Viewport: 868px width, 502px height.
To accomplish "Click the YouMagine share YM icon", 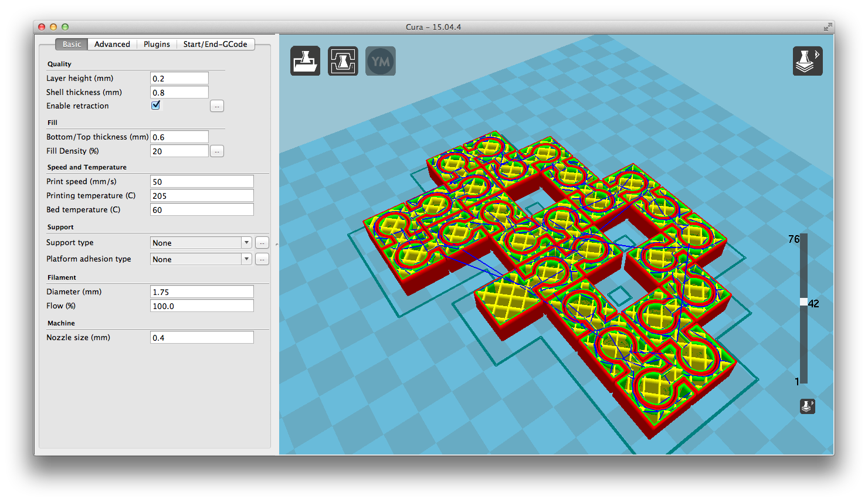I will (381, 61).
